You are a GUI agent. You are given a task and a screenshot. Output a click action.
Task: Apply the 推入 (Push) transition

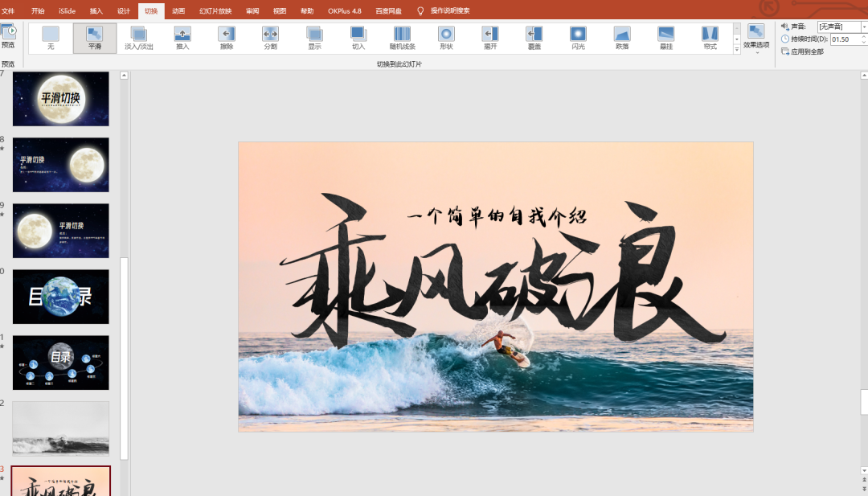click(x=182, y=39)
